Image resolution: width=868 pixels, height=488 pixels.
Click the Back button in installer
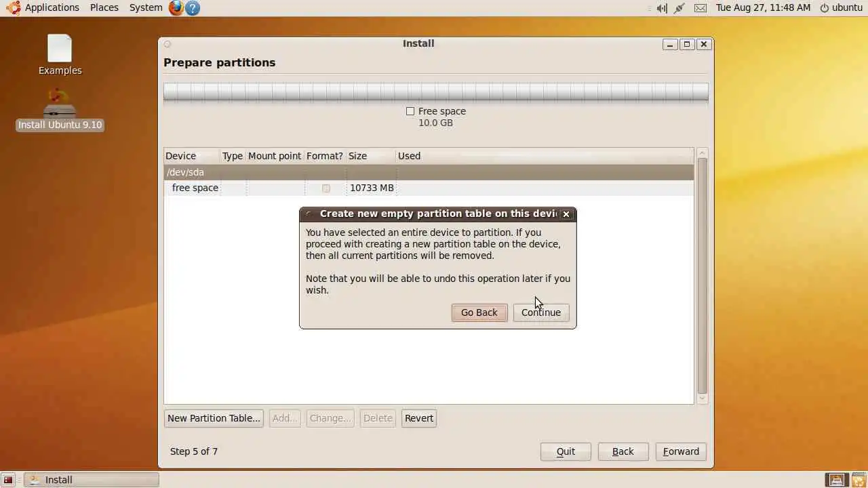point(623,451)
